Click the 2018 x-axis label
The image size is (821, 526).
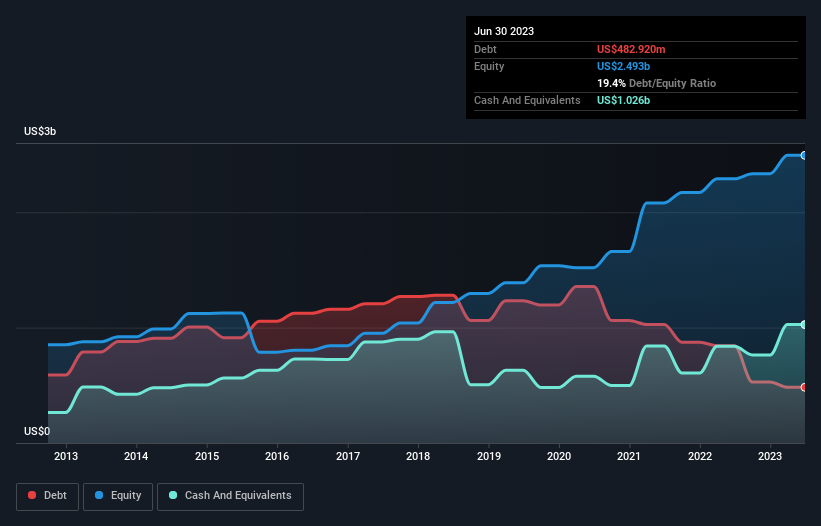418,456
